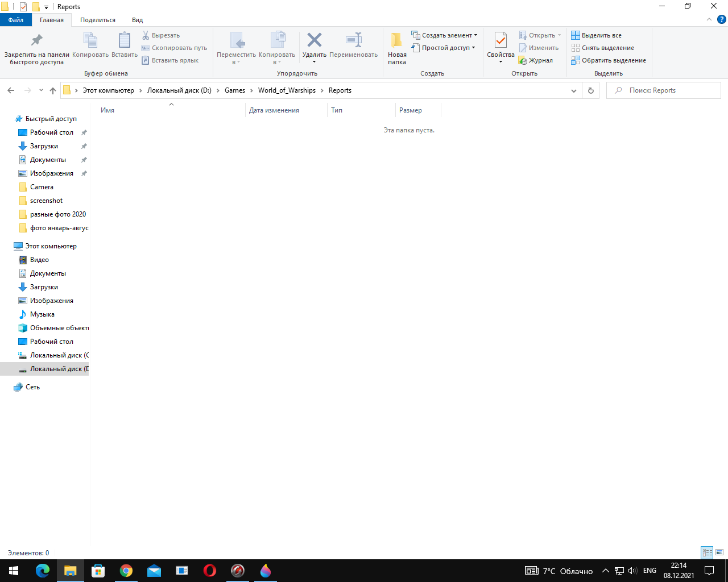
Task: Open разные фото 2020 in the sidebar
Action: pyautogui.click(x=58, y=214)
